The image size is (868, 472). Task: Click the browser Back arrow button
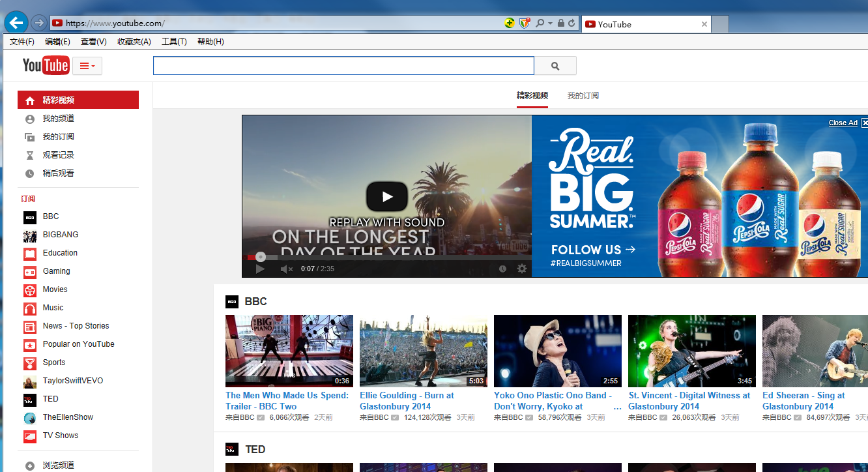[16, 22]
